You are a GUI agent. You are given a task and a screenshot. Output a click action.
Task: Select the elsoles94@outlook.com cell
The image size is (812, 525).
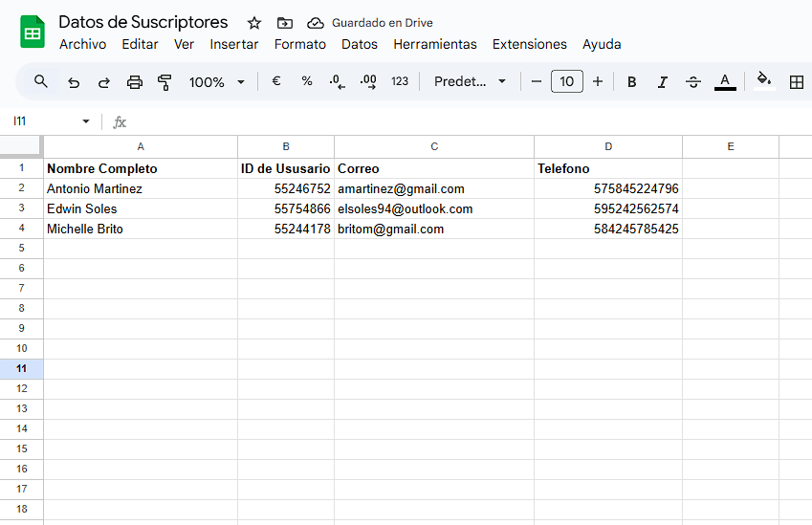(x=434, y=209)
